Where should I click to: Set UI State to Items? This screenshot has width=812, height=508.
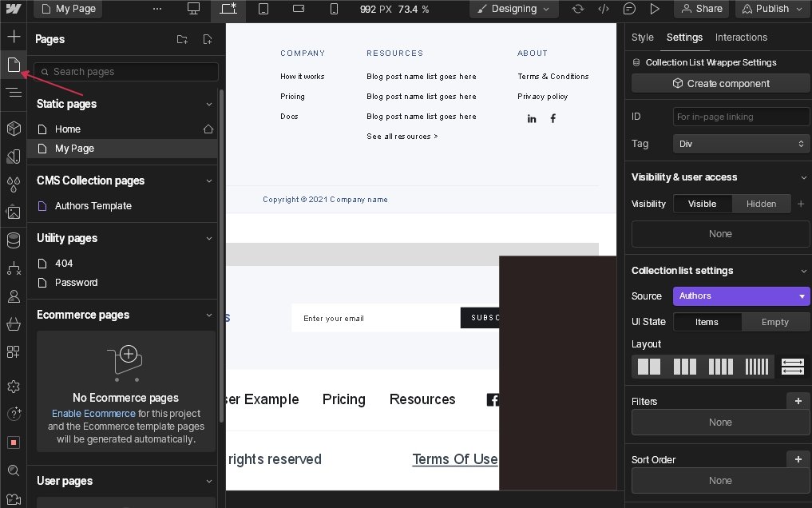pyautogui.click(x=707, y=322)
